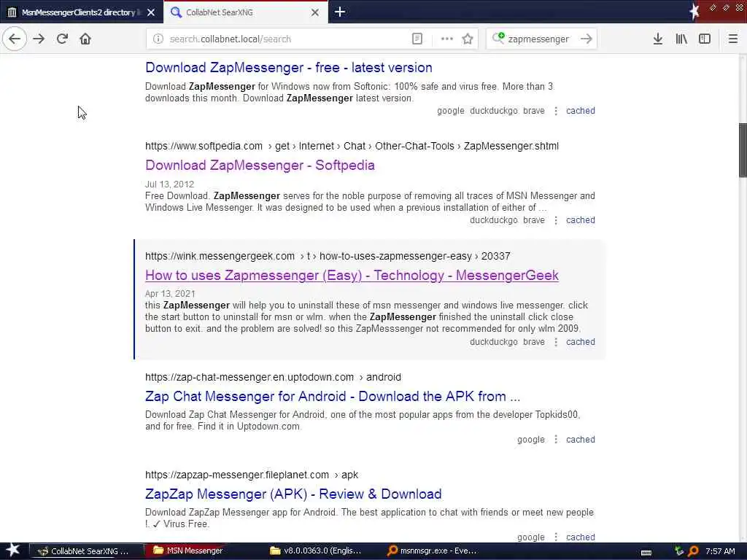Screen dimensions: 747x560
Task: Open a new browser tab
Action: click(x=340, y=12)
